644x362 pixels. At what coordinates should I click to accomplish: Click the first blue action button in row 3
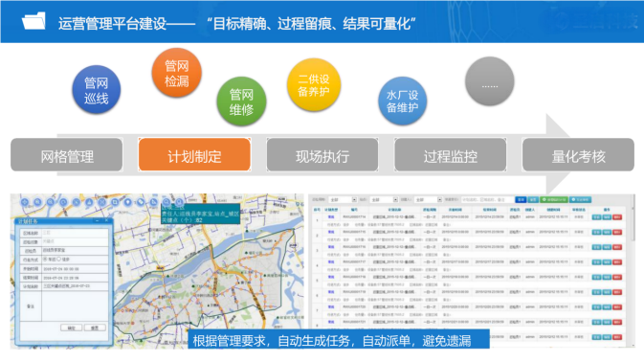pyautogui.click(x=596, y=247)
